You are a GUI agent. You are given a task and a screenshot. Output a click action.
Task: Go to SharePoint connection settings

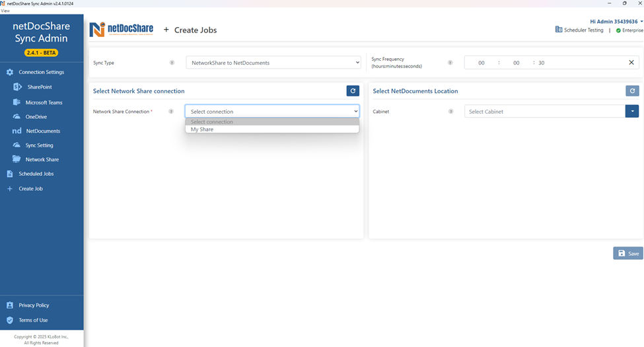coord(40,87)
